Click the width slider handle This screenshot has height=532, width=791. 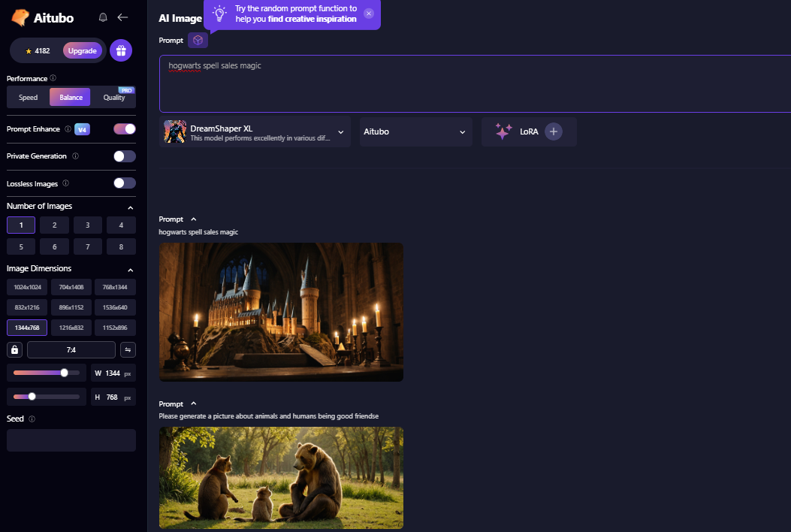point(64,373)
